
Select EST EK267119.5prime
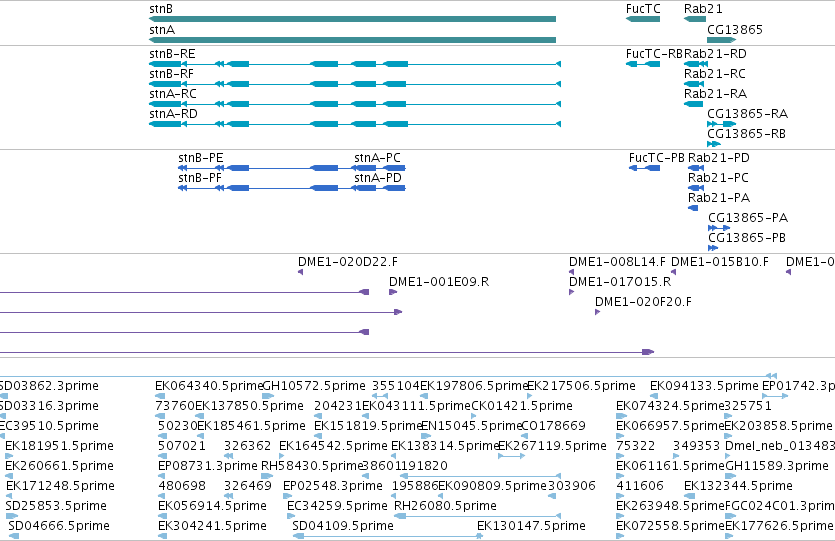(x=552, y=446)
